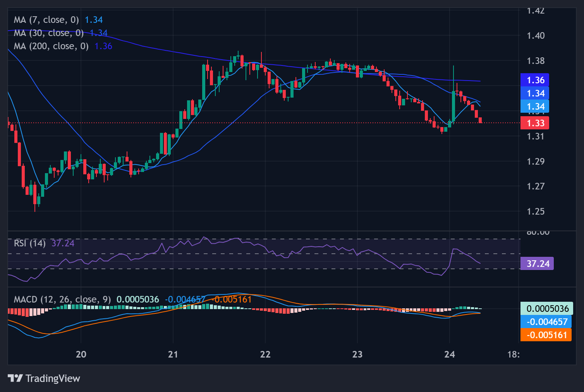This screenshot has height=392, width=584.
Task: Open the TradingView text link
Action: (53, 378)
